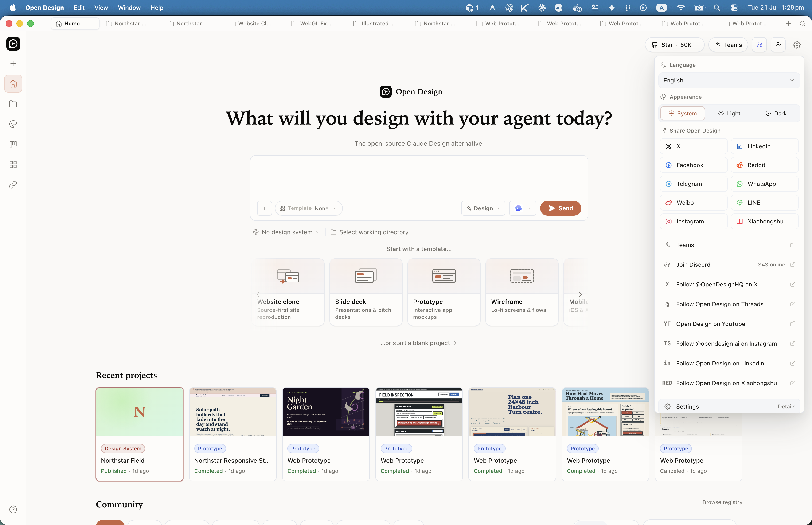The image size is (812, 525).
Task: Click the settings gear icon in header
Action: pyautogui.click(x=797, y=45)
